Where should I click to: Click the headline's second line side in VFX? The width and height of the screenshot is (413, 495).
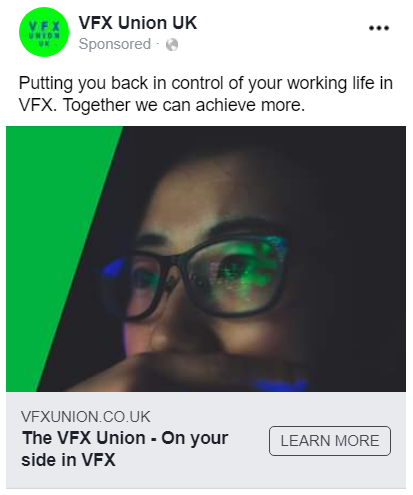(68, 460)
